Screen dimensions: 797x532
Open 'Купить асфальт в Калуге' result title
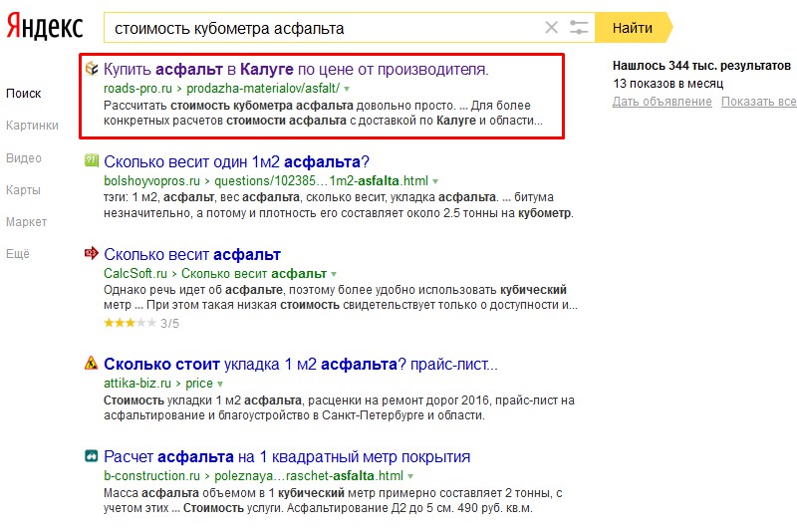pos(296,69)
